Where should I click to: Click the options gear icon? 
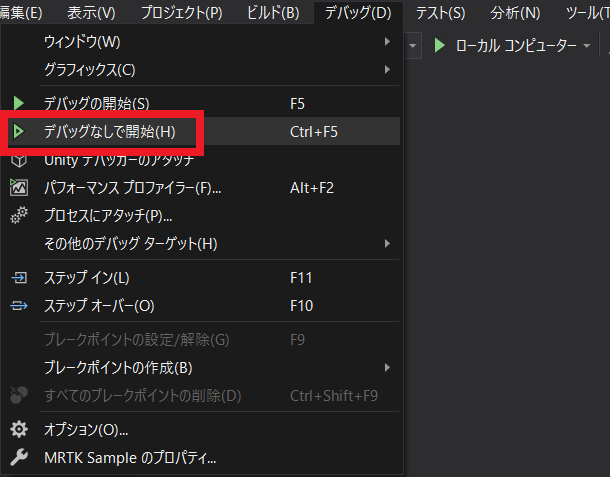[x=19, y=429]
